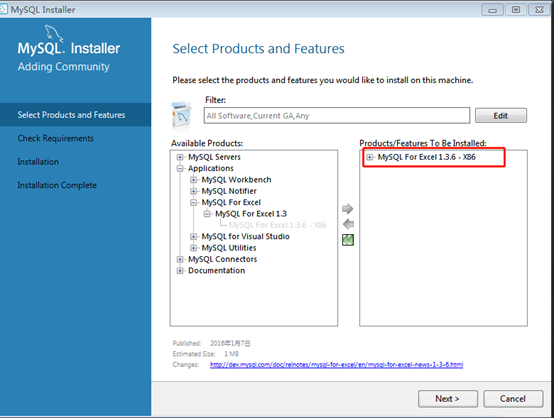Expand the MySQL Utilities node

193,248
